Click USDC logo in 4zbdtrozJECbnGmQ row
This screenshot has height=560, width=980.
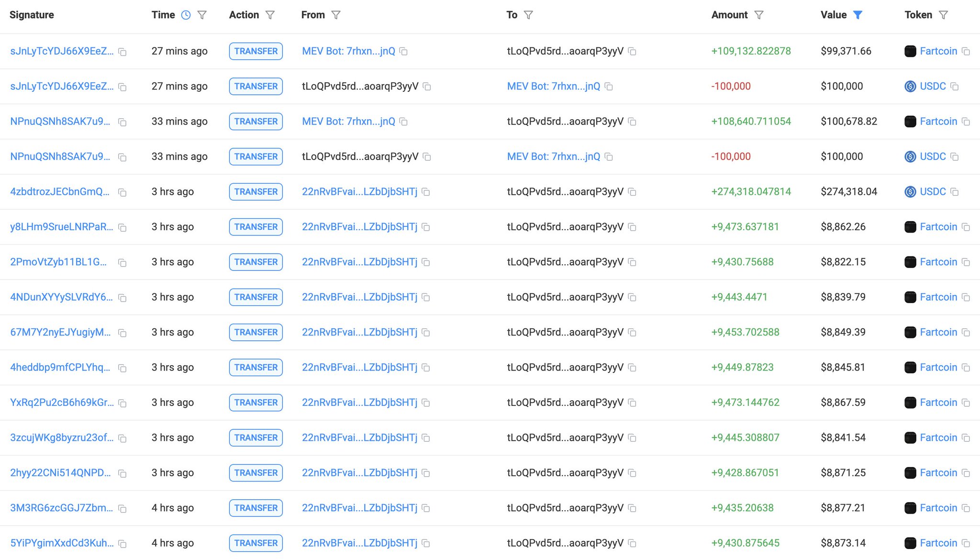910,191
